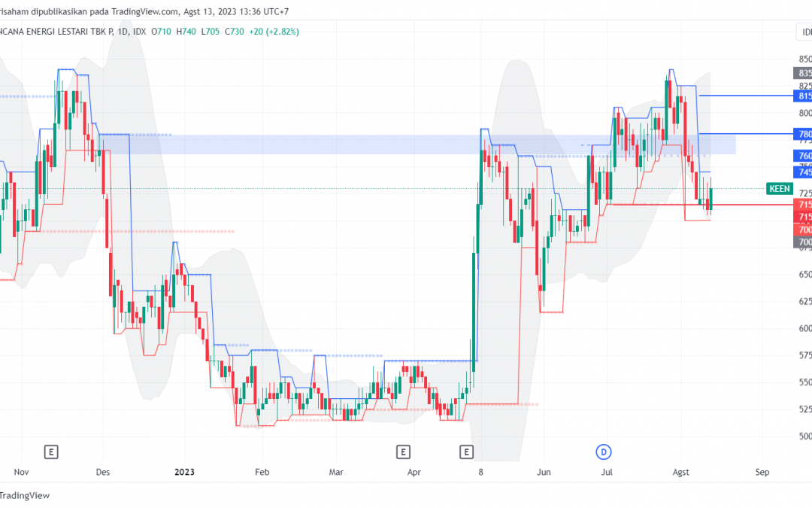Select the Agst month label on the time axis
Screen dimensions: 812x508
point(680,472)
